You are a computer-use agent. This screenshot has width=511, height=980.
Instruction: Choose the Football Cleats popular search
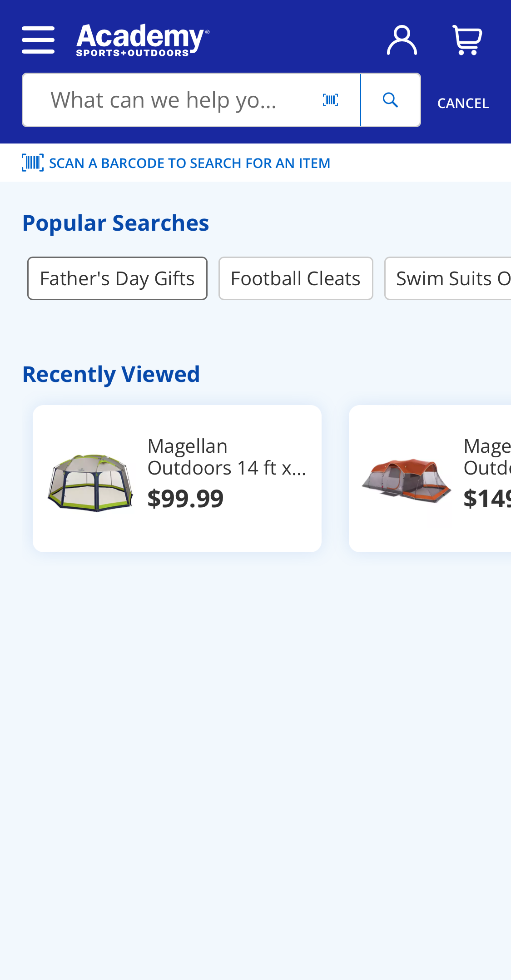(296, 278)
